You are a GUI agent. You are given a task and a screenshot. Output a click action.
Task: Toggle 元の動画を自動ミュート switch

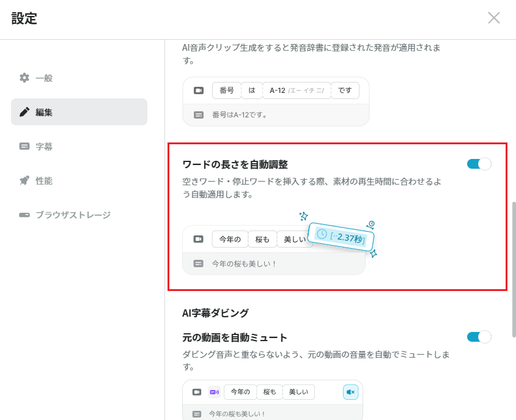coord(479,337)
